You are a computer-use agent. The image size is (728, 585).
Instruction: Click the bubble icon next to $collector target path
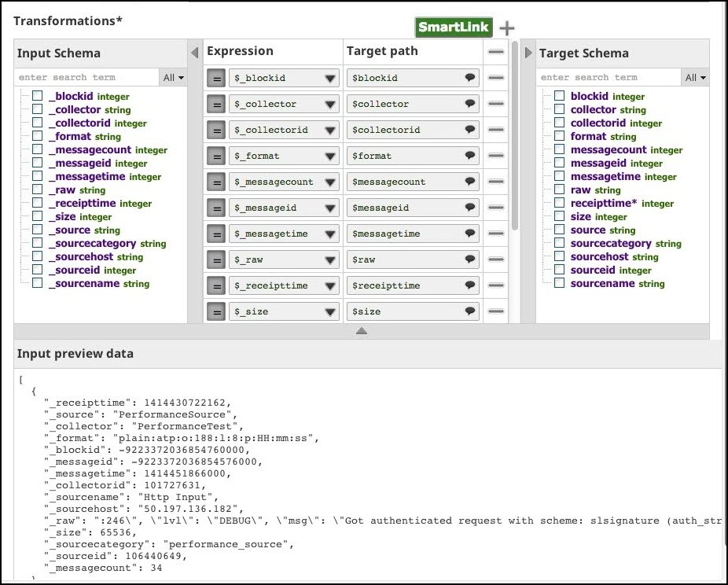tap(470, 103)
